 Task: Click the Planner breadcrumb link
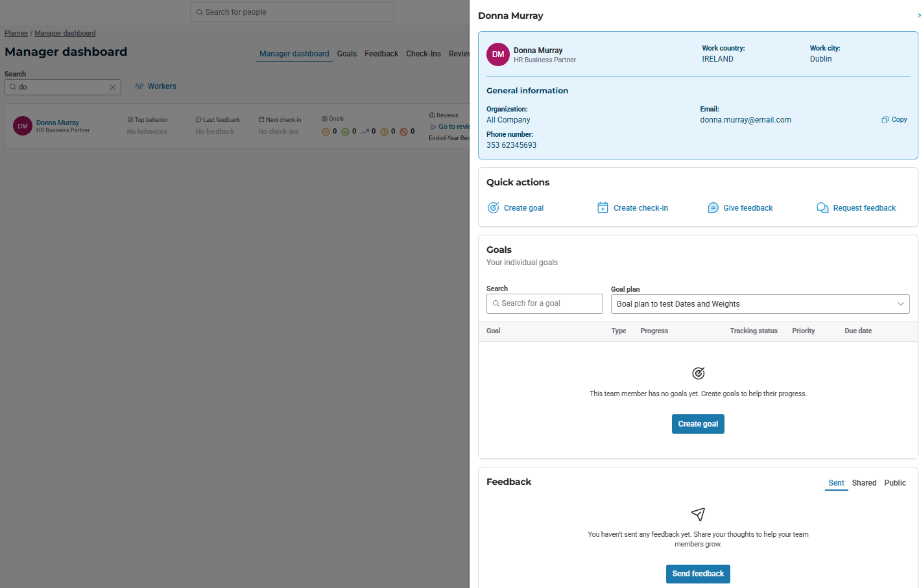tap(16, 33)
